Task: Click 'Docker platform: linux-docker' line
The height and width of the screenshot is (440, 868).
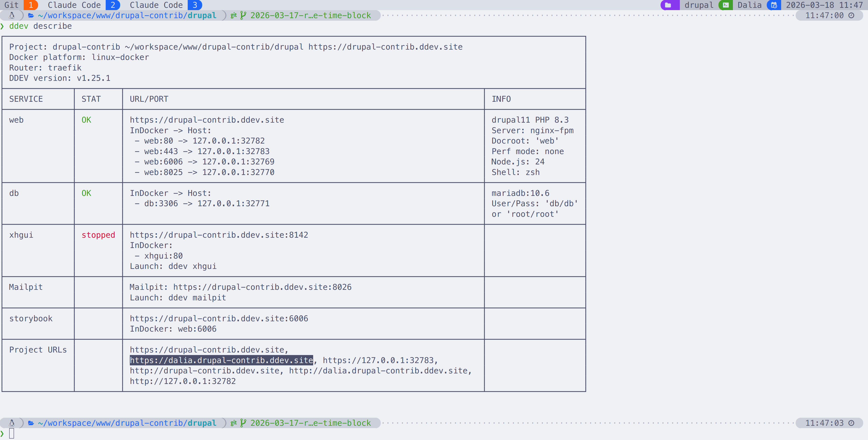Action: (x=79, y=57)
